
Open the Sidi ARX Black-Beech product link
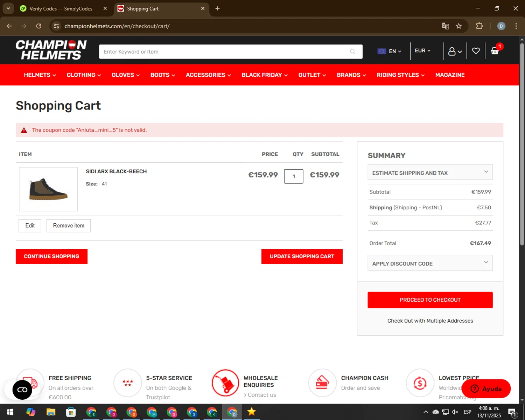click(116, 171)
